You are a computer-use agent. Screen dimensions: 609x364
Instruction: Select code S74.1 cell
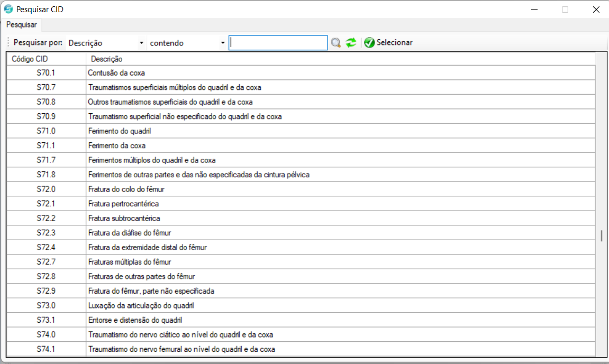click(x=46, y=349)
